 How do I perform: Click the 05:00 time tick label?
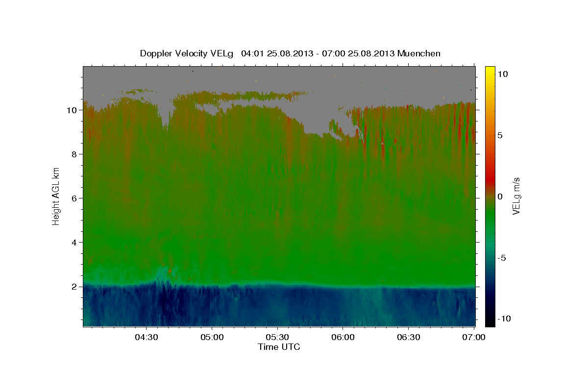pyautogui.click(x=212, y=338)
